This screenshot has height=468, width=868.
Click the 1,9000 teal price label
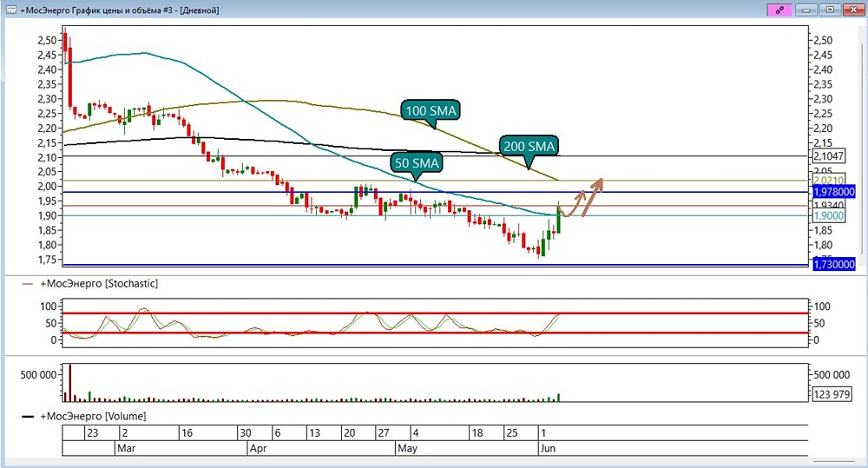pyautogui.click(x=829, y=216)
